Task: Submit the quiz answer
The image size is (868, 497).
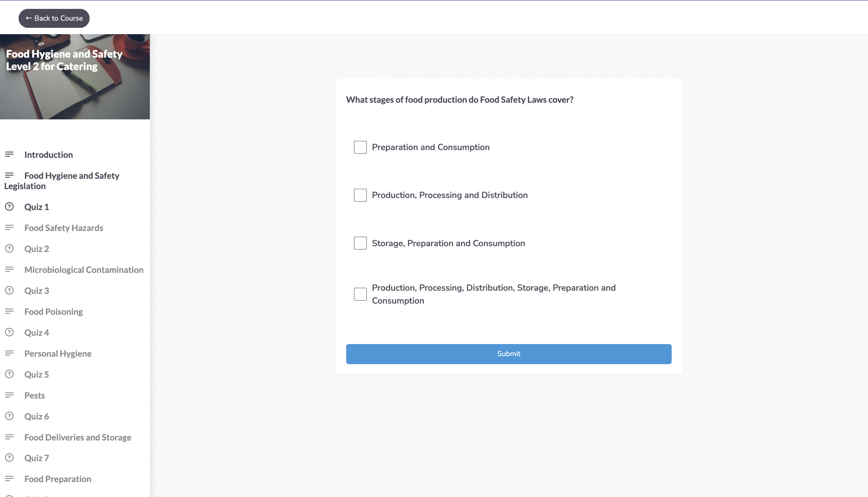Action: pyautogui.click(x=508, y=354)
